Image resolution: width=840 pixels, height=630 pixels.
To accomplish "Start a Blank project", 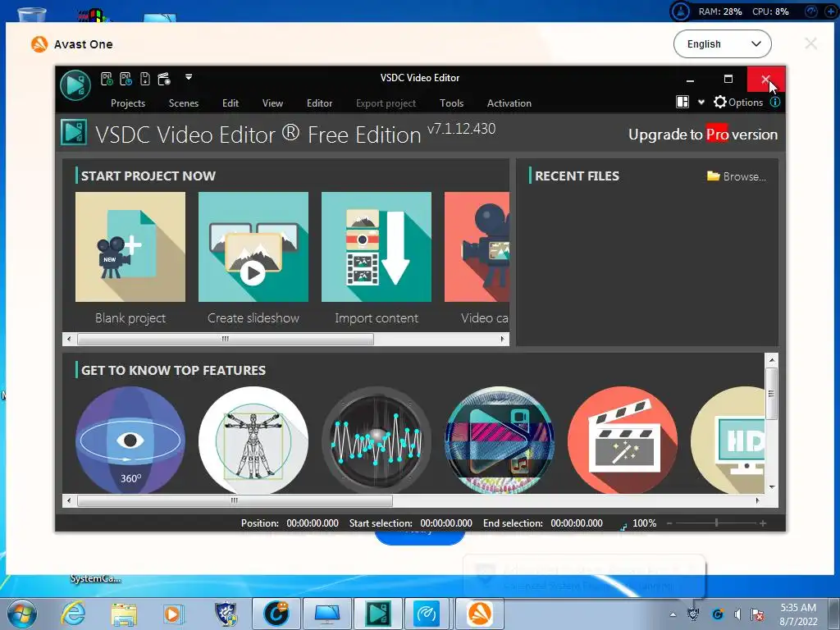I will coord(130,247).
